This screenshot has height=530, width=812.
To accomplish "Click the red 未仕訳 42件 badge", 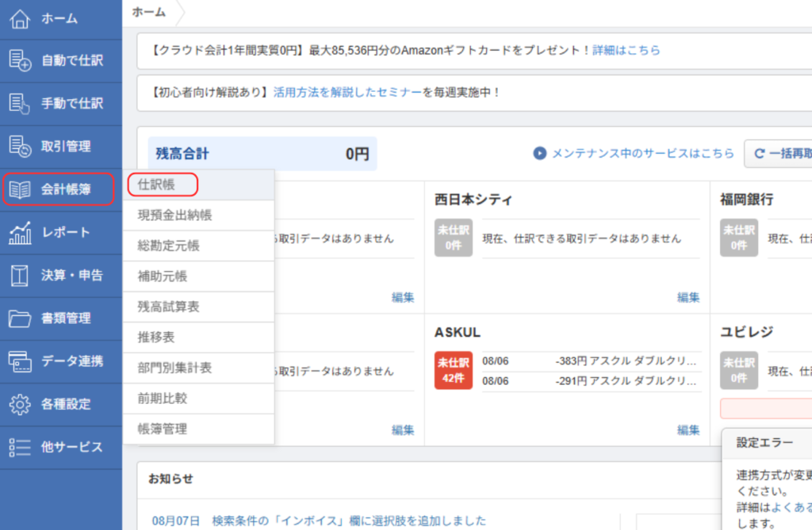I will [454, 370].
